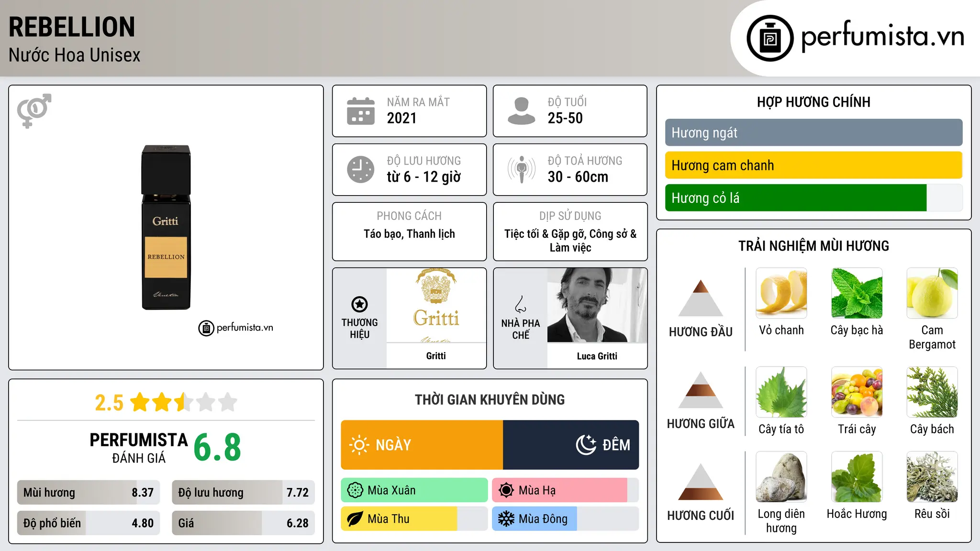The height and width of the screenshot is (551, 980).
Task: Select the Cây bạc hà mint image
Action: pyautogui.click(x=857, y=293)
